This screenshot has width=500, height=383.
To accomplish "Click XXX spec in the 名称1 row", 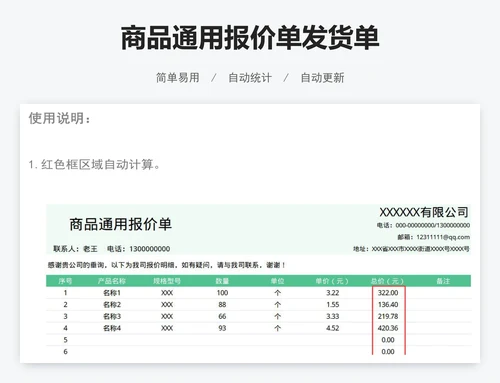I will [167, 293].
